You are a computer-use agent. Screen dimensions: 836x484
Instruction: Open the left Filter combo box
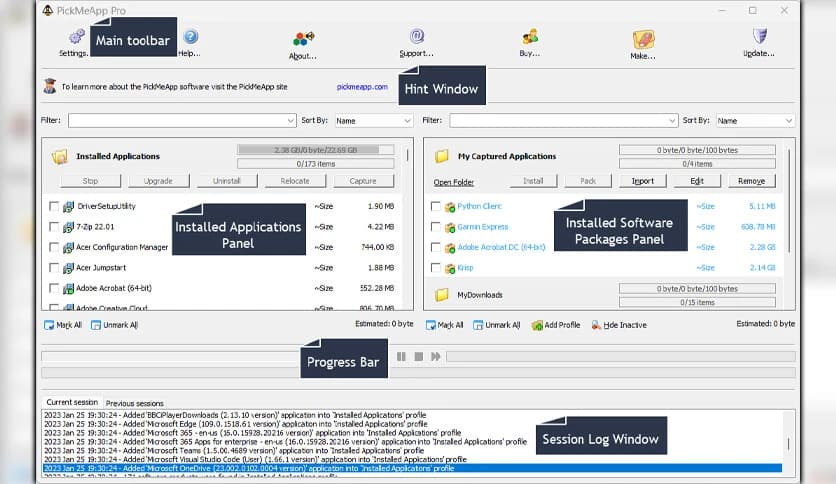(181, 120)
